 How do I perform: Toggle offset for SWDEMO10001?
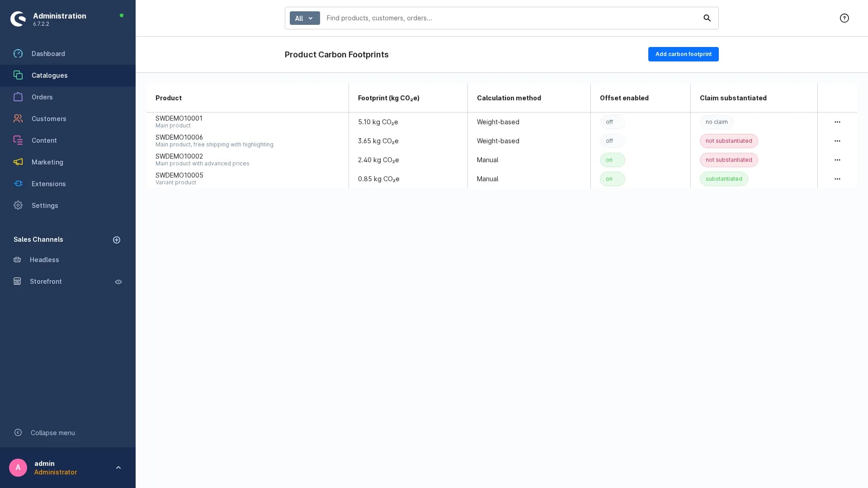pos(612,122)
